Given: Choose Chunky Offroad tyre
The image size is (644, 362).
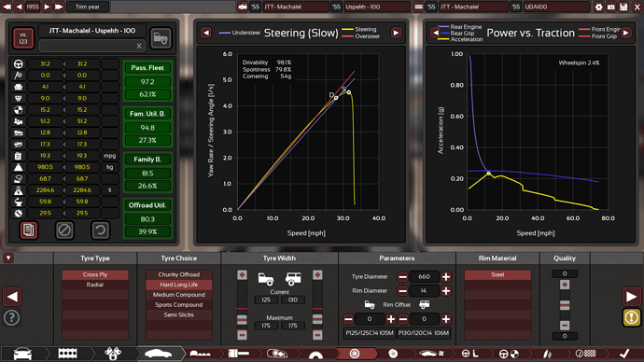Looking at the screenshot, I should click(178, 274).
